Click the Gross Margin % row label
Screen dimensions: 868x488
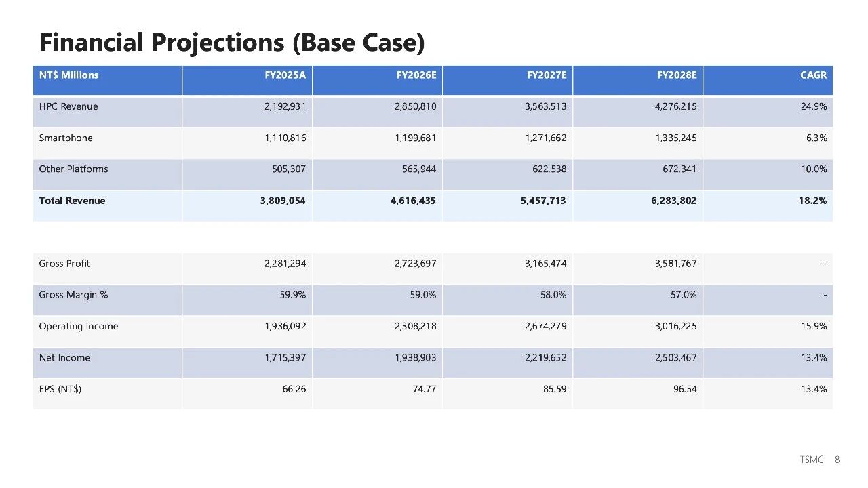point(73,295)
